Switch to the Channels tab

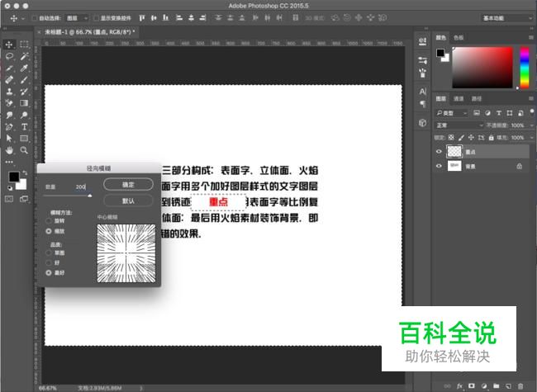pos(459,99)
